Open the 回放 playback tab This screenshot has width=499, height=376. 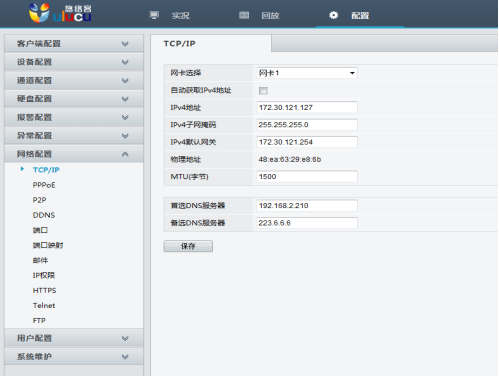pos(270,15)
